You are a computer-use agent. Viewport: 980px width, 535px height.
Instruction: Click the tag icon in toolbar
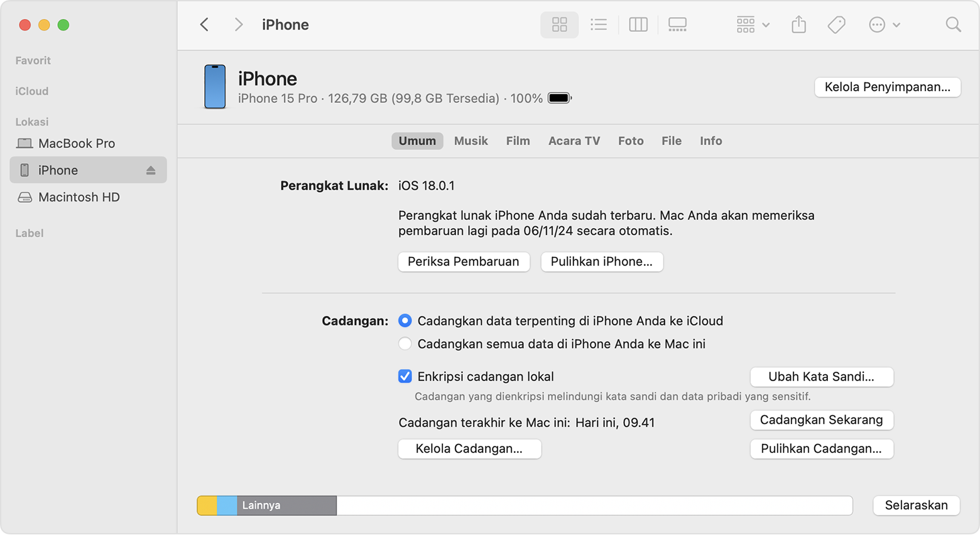point(836,24)
